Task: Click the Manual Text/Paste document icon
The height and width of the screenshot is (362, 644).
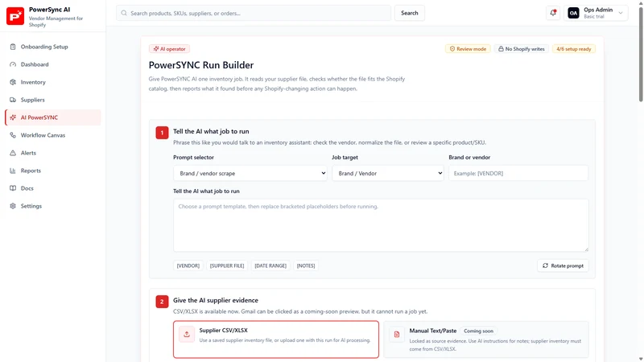Action: coord(397,335)
